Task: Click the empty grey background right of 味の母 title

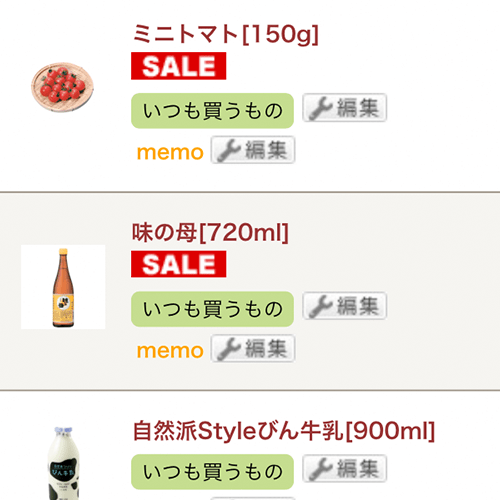Action: coord(393,232)
